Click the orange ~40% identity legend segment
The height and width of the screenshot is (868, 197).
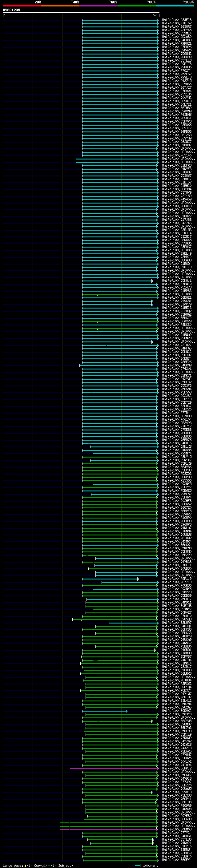coord(60,6)
